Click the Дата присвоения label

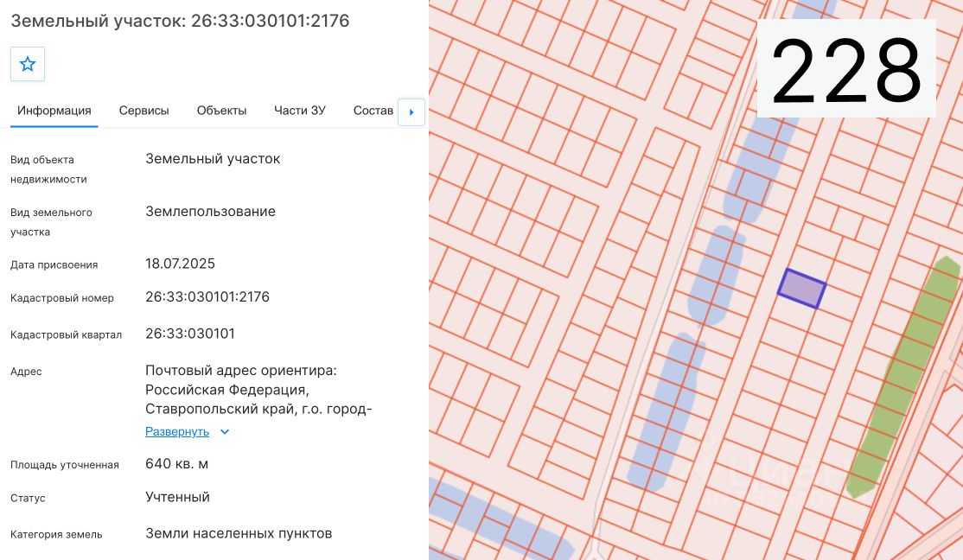pos(54,265)
